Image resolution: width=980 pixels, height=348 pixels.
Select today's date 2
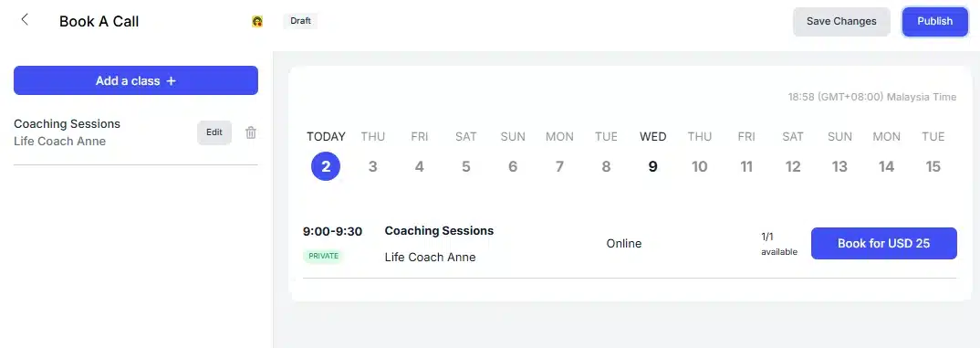click(326, 166)
